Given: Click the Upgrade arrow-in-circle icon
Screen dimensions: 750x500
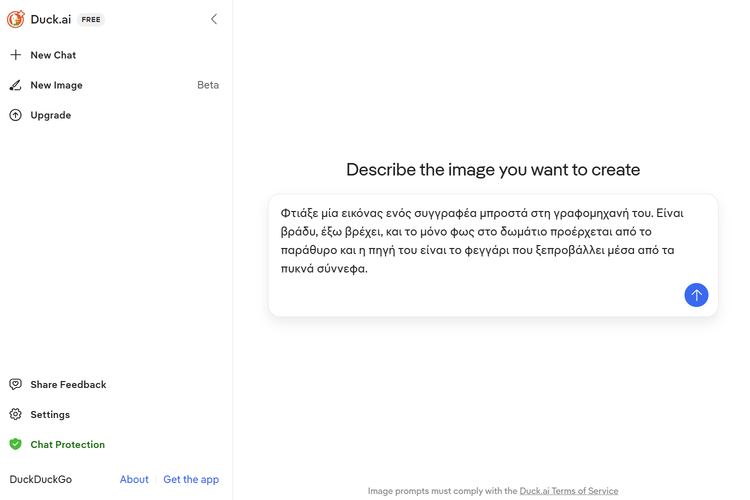Looking at the screenshot, I should pos(15,115).
